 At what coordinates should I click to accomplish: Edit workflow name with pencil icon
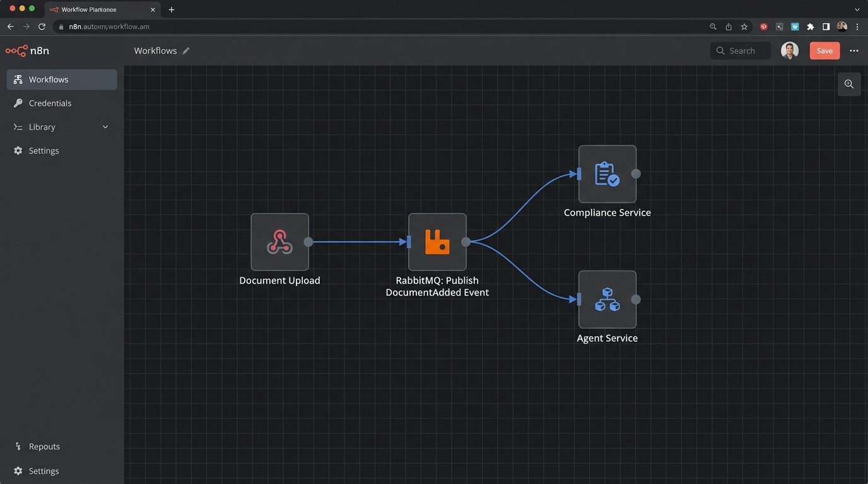coord(186,51)
